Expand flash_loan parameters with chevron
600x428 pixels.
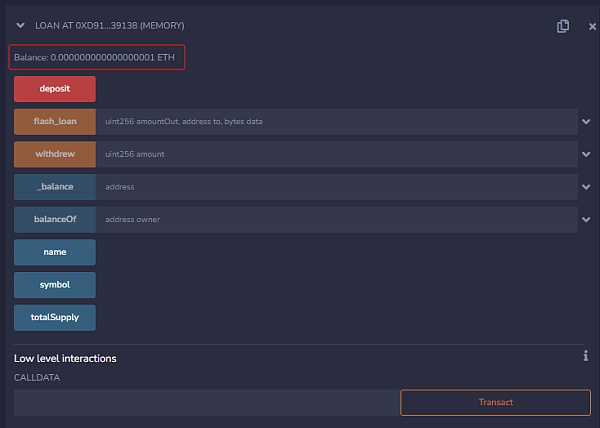pos(585,122)
